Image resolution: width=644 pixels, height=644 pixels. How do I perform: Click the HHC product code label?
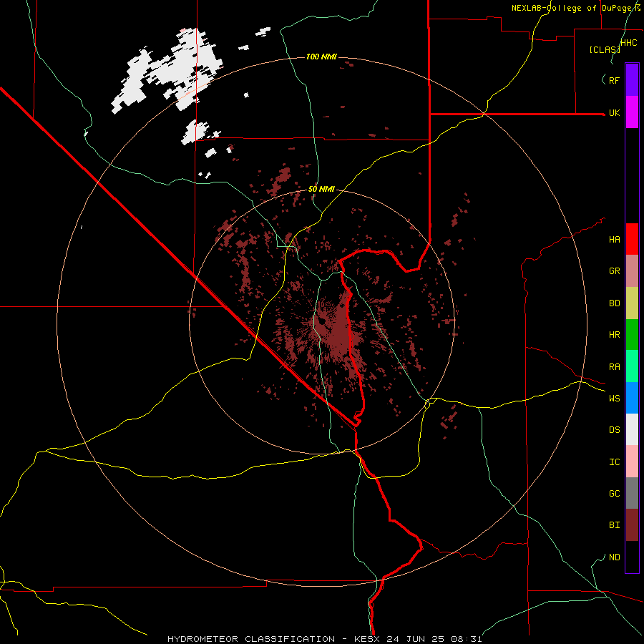coord(629,43)
